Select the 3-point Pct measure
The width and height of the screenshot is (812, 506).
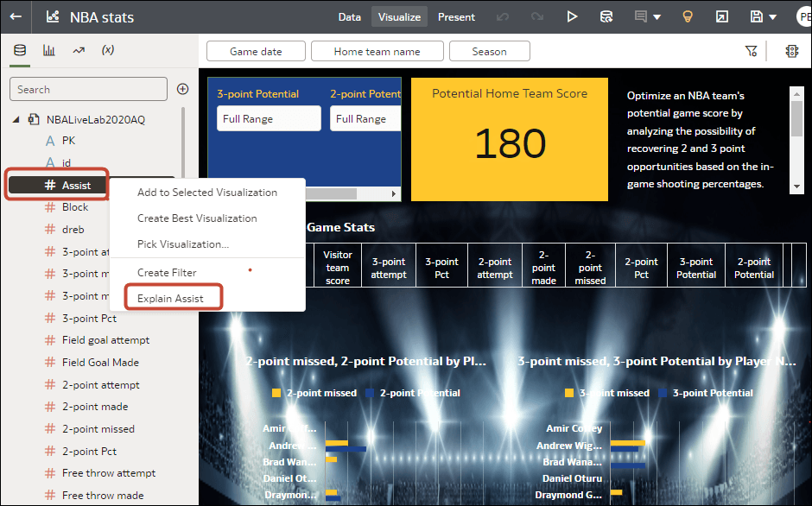(x=89, y=318)
